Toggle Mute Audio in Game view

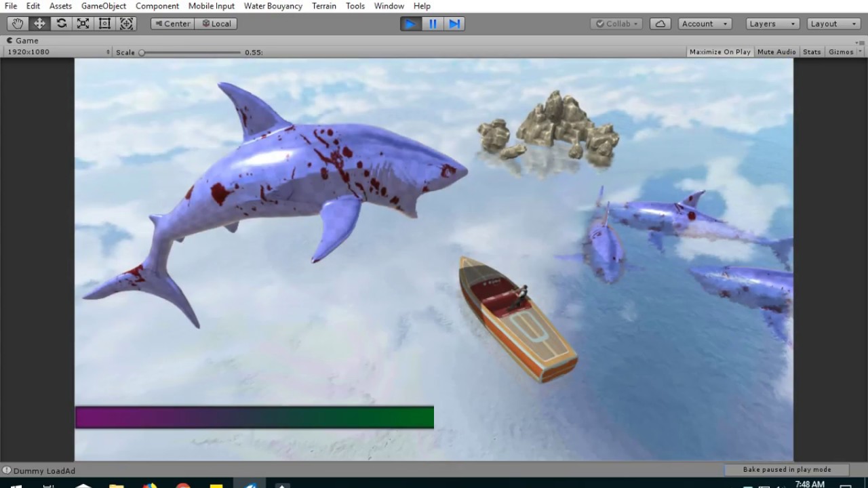click(776, 52)
